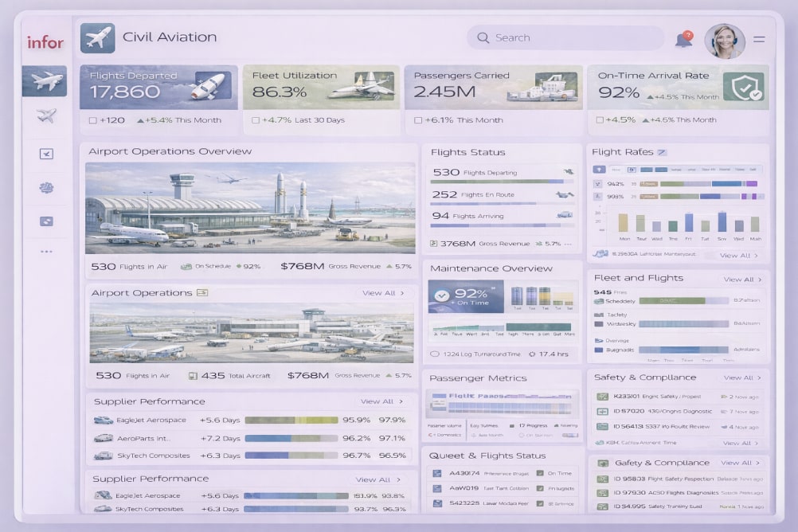Viewport: 798px width, 532px height.
Task: Click the Flights Departing plane icon
Action: pos(568,172)
